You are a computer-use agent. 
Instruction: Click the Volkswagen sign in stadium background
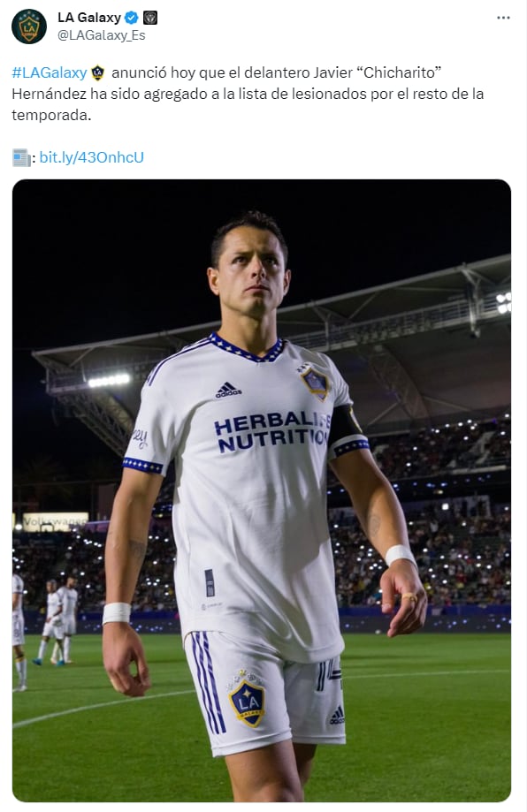[x=55, y=521]
